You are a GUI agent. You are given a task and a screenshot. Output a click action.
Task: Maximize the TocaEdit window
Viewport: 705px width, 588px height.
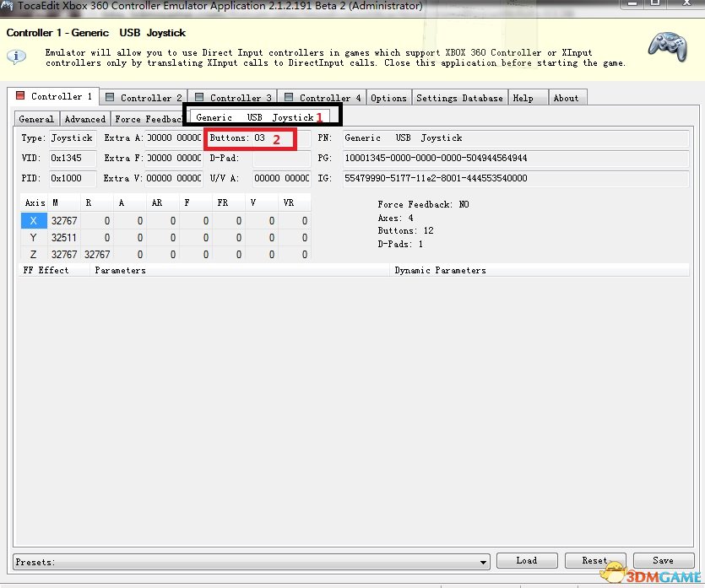point(655,3)
